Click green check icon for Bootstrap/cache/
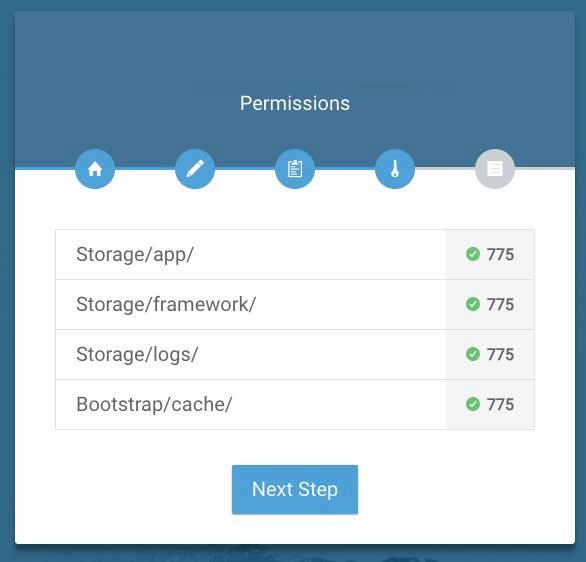Screen dimensions: 586x562 click(473, 404)
